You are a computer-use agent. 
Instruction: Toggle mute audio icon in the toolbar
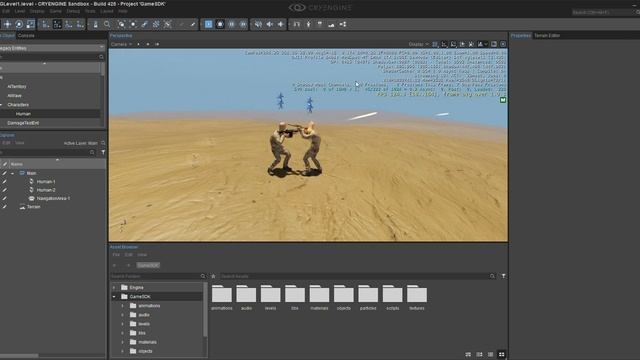click(258, 24)
